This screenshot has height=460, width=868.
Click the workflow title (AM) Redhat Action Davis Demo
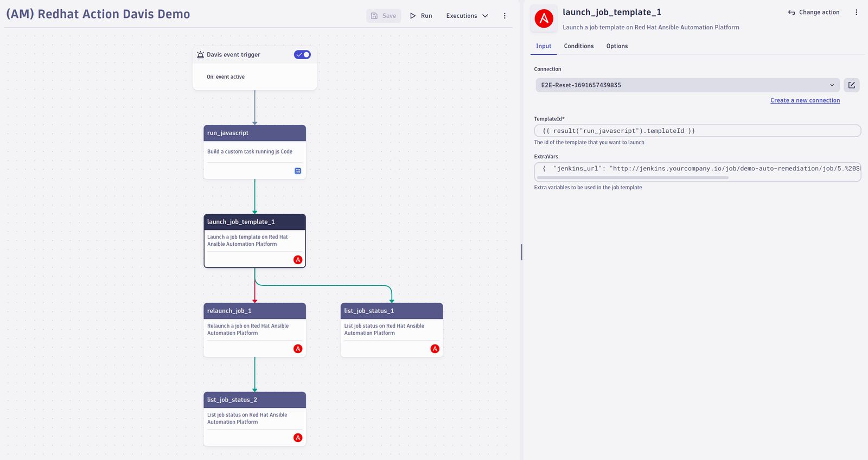pos(98,14)
